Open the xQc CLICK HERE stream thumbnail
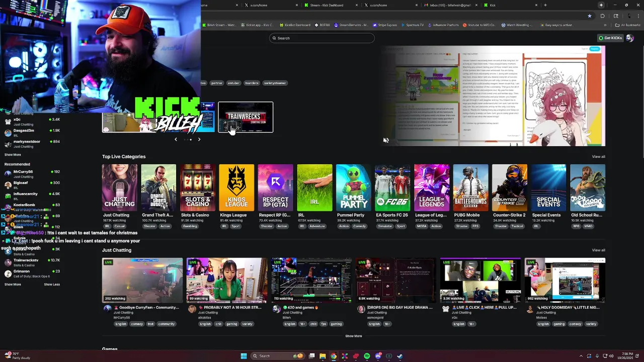This screenshot has width=644, height=362. pyautogui.click(x=480, y=281)
